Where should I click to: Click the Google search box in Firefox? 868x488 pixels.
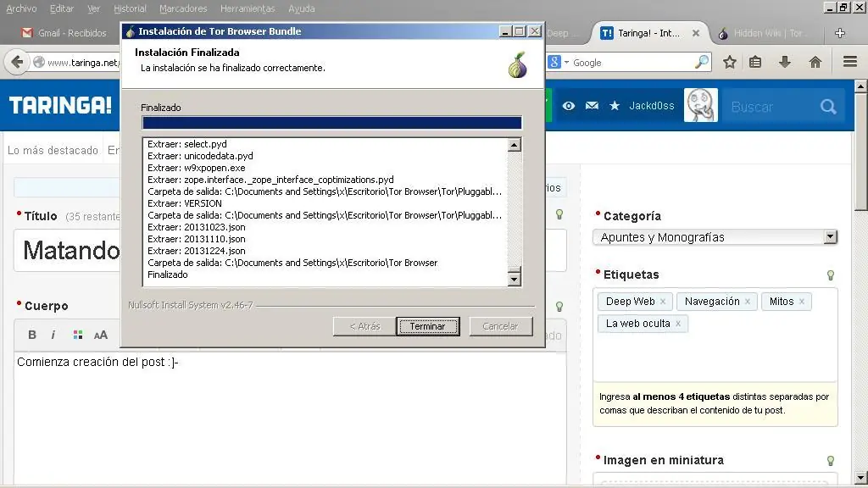pos(631,63)
